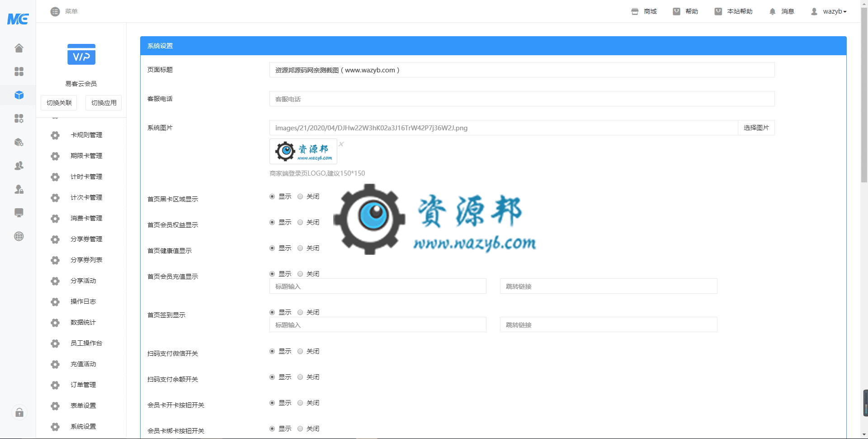Open the globe icon in rail

(x=19, y=236)
